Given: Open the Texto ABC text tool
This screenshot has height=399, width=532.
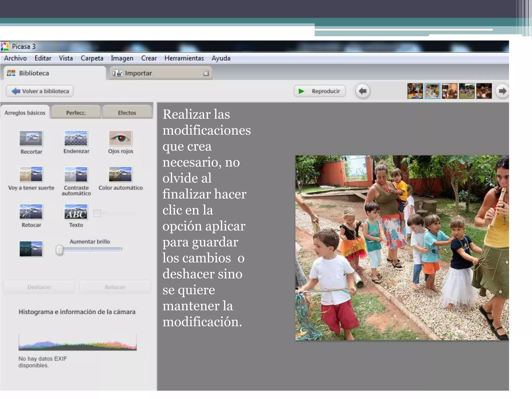Looking at the screenshot, I should [x=76, y=212].
